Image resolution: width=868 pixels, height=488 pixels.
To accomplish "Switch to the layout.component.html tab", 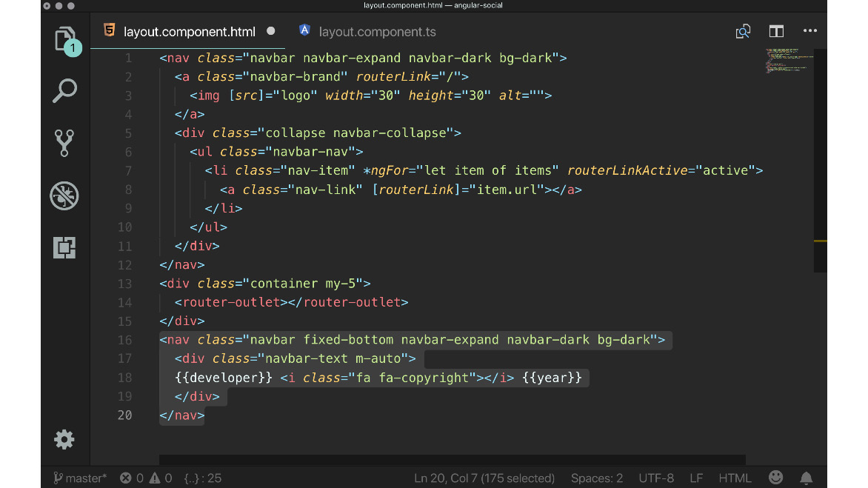I will (190, 32).
